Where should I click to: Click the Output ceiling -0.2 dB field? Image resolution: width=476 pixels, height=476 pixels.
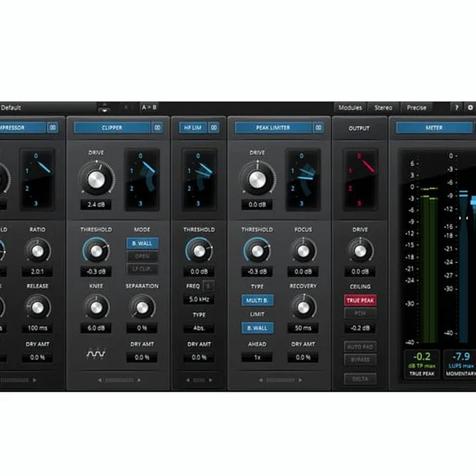pos(360,328)
